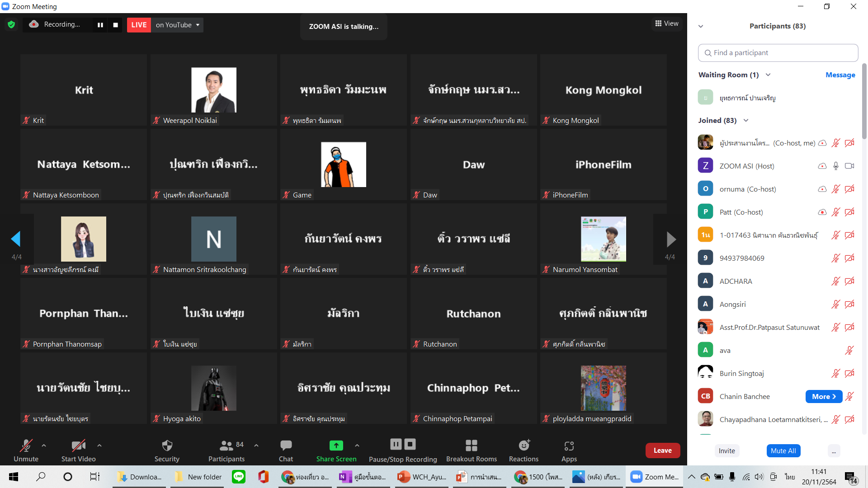Viewport: 868px width, 488px height.
Task: Open the Reactions menu
Action: click(524, 450)
